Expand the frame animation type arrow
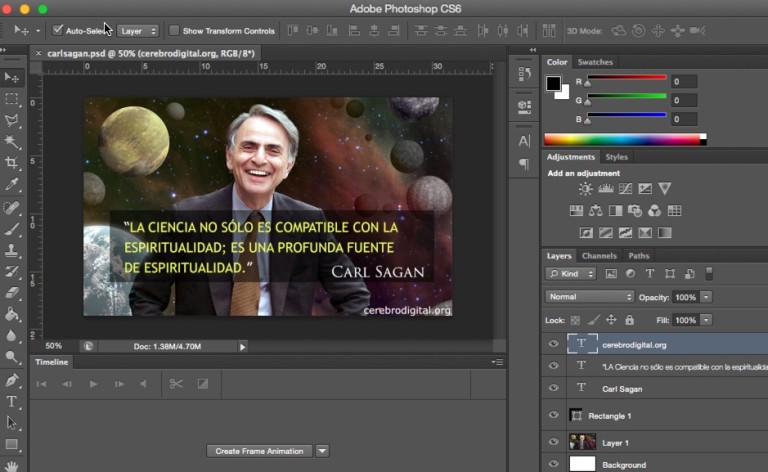This screenshot has width=768, height=472. 322,451
